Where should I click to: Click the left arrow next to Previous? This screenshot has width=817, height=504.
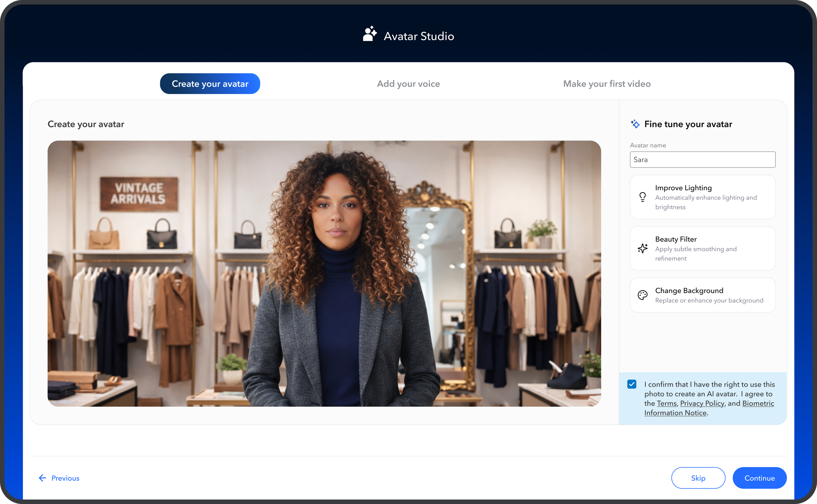pyautogui.click(x=42, y=478)
